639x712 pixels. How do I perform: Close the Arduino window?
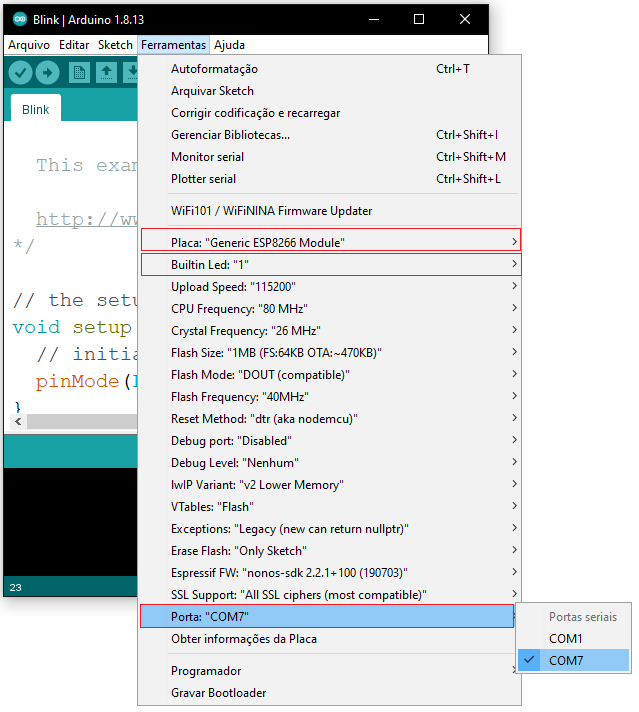[465, 20]
